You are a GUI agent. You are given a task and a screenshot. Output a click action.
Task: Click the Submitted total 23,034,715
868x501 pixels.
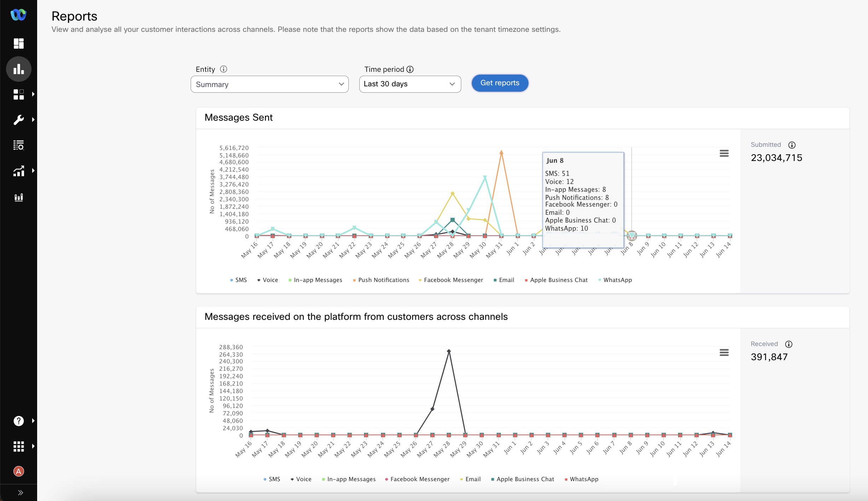[x=776, y=158]
